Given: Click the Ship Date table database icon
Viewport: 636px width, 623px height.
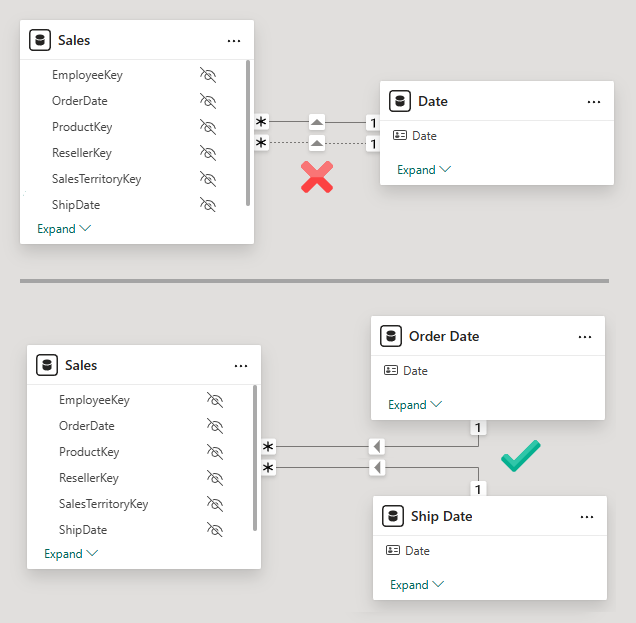Looking at the screenshot, I should point(393,516).
